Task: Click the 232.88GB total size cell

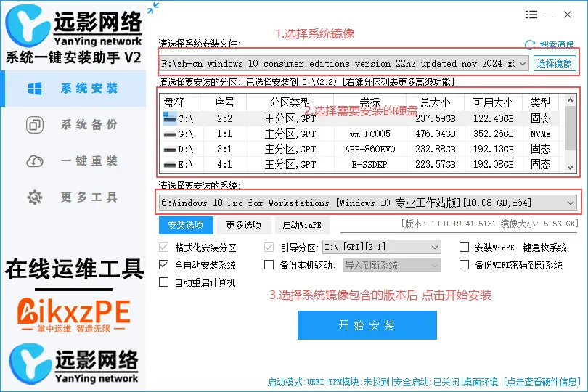Action: (x=436, y=150)
